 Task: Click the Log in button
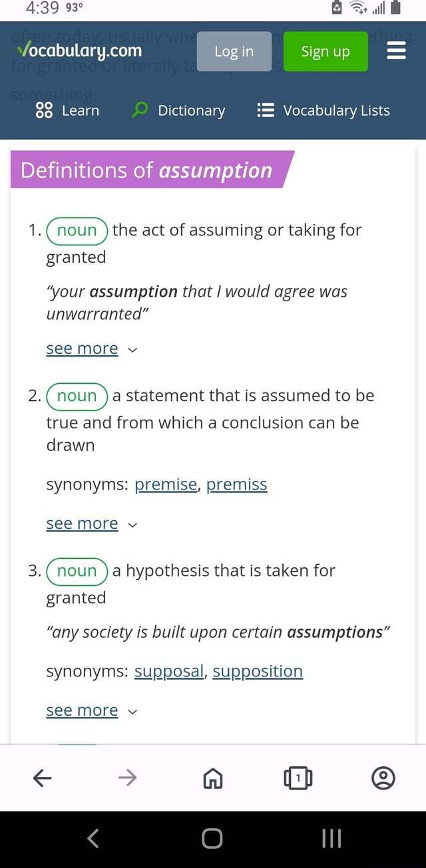234,51
